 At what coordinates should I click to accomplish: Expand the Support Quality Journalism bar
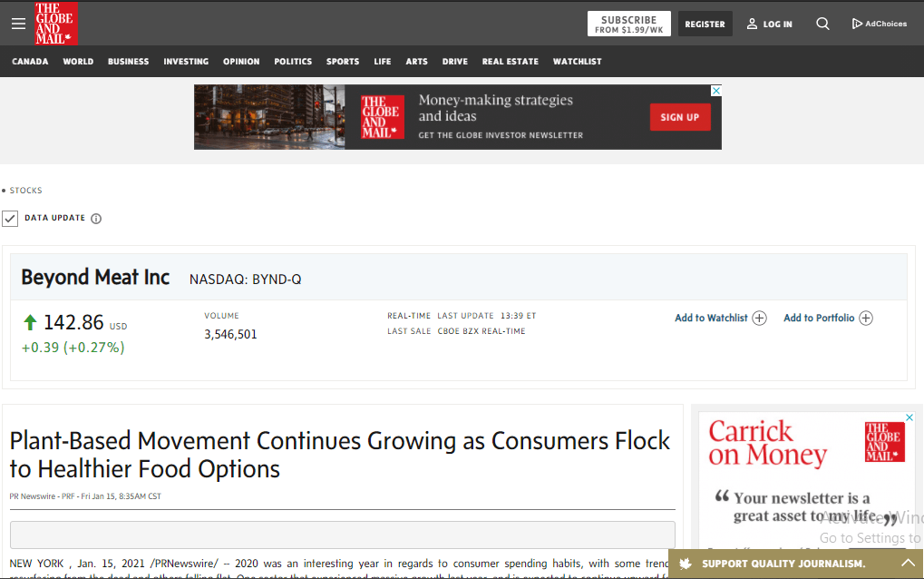(908, 563)
